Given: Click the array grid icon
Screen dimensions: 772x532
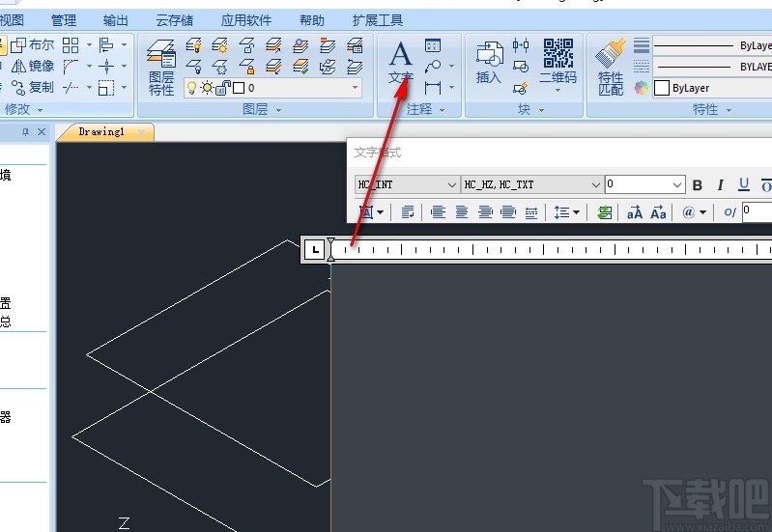Looking at the screenshot, I should [x=71, y=45].
